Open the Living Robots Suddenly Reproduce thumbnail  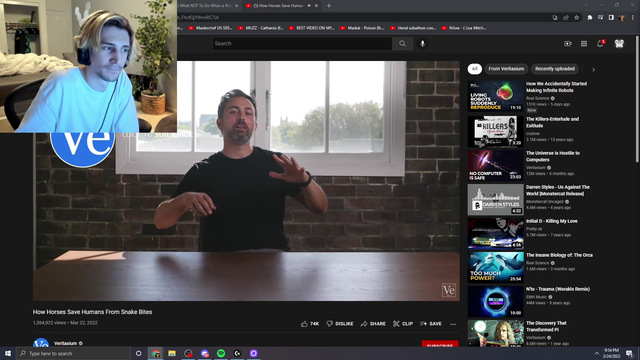[496, 96]
